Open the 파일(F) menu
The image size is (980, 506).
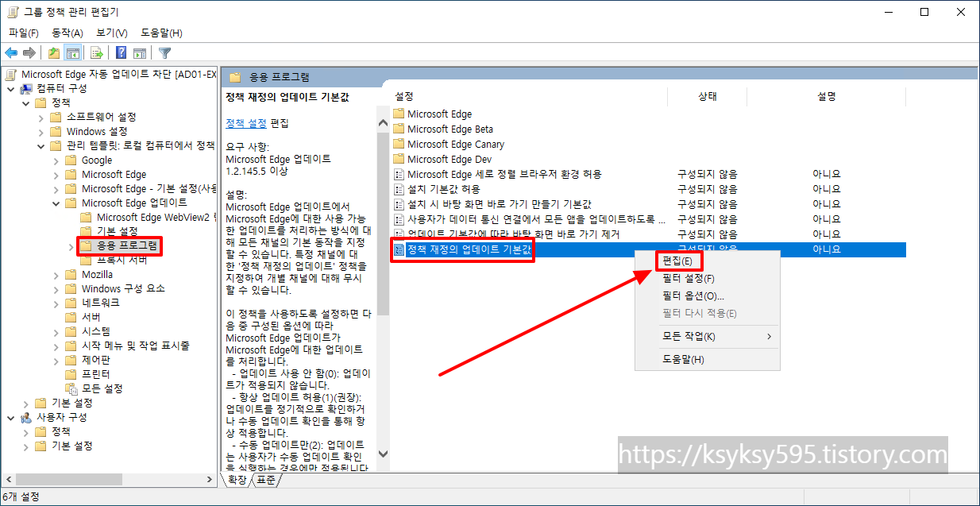click(x=24, y=33)
